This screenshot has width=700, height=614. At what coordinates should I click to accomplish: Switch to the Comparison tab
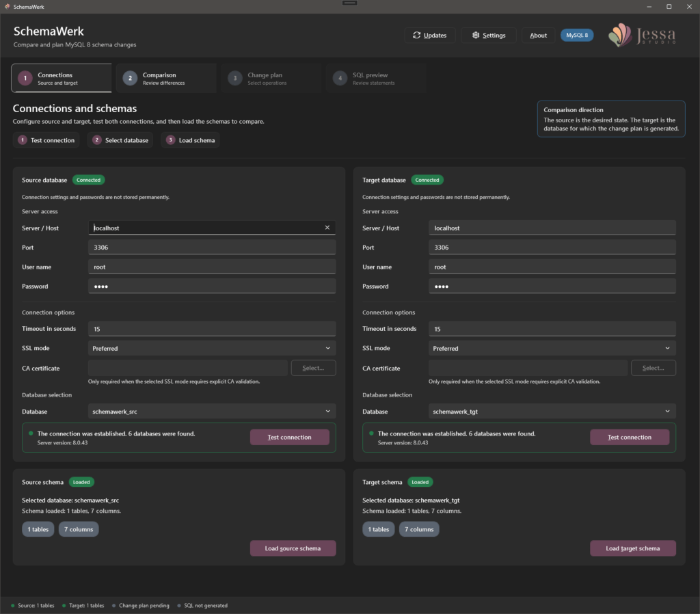point(166,78)
